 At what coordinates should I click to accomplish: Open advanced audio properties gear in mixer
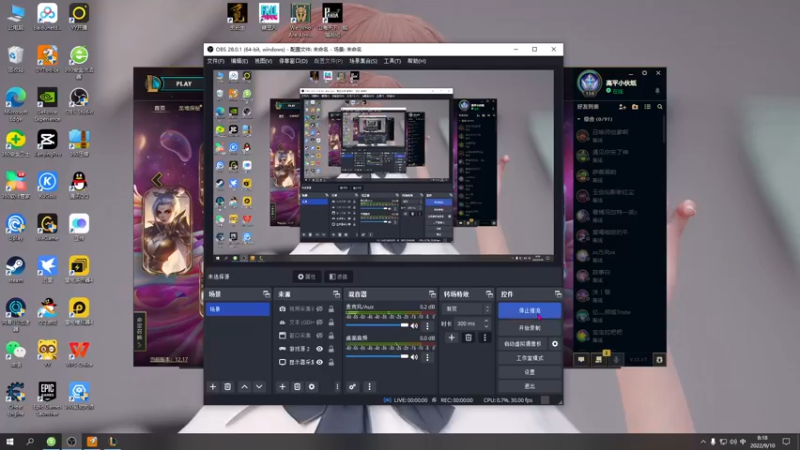(352, 387)
